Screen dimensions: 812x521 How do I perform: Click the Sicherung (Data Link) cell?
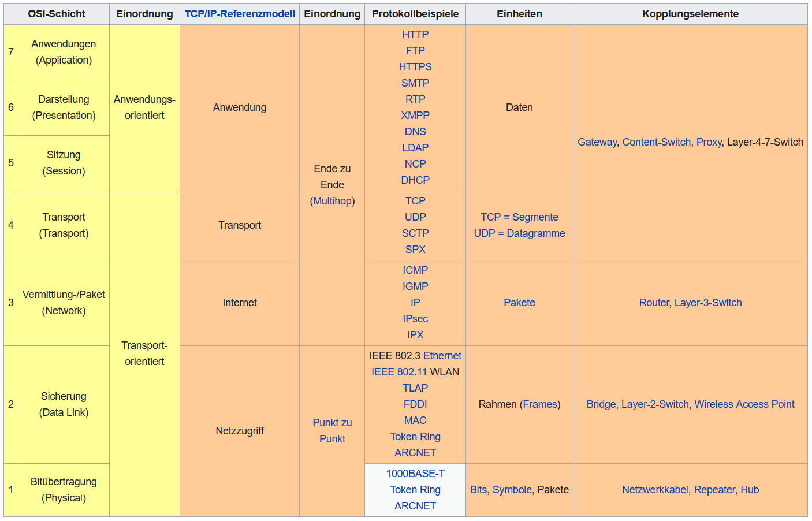click(x=64, y=404)
